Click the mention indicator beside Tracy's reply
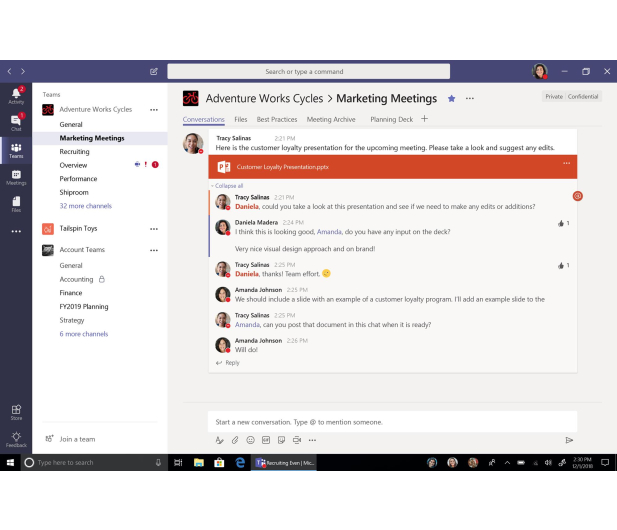This screenshot has width=617, height=530. (578, 196)
